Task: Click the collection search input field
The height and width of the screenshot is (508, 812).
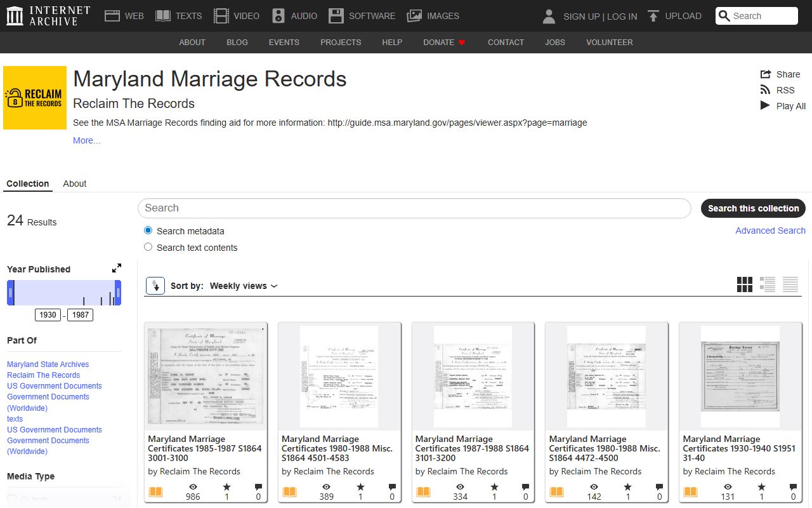Action: [x=414, y=208]
